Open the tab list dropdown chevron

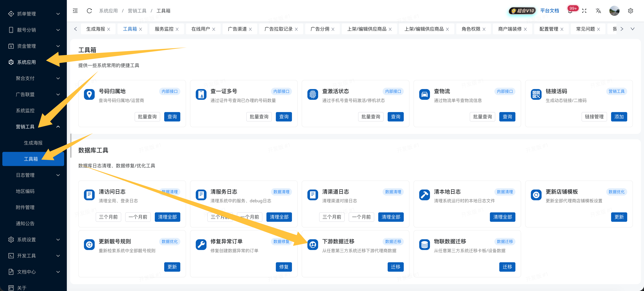point(633,29)
